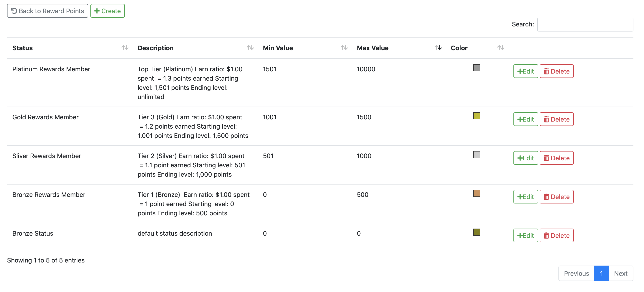Sort table by Description column arrows
Image resolution: width=644 pixels, height=292 pixels.
click(x=250, y=47)
